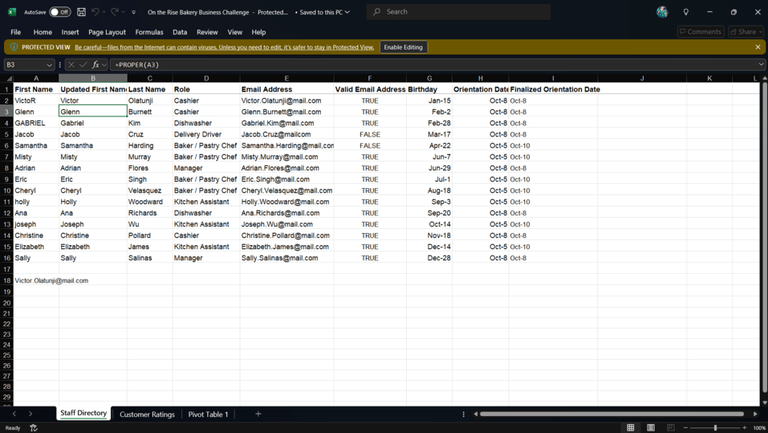768x433 pixels.
Task: Click horizontal scrollbar left arrow
Action: click(x=476, y=414)
